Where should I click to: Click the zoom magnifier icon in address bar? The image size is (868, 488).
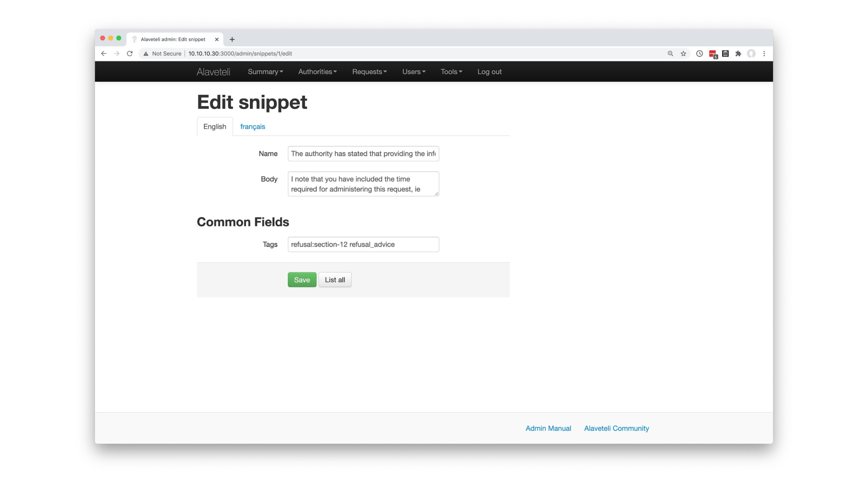[670, 53]
